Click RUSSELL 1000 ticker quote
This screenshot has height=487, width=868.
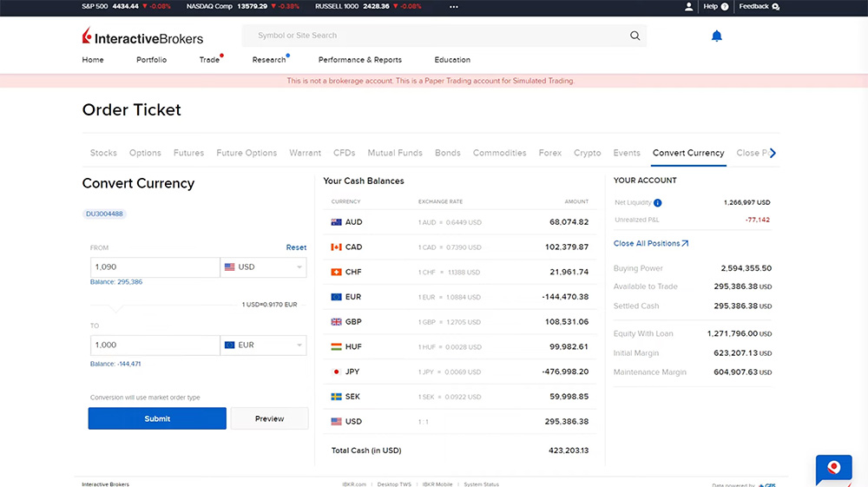click(x=368, y=7)
